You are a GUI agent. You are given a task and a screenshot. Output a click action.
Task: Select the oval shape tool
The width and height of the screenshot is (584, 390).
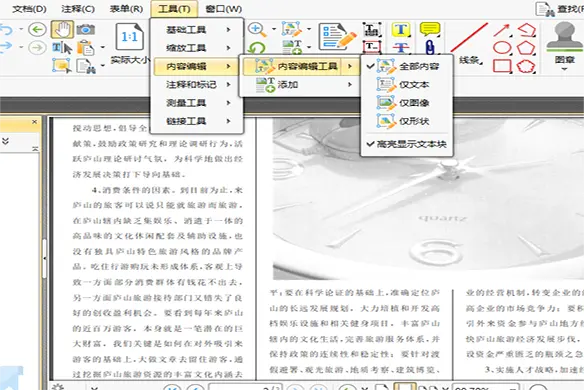tap(502, 48)
